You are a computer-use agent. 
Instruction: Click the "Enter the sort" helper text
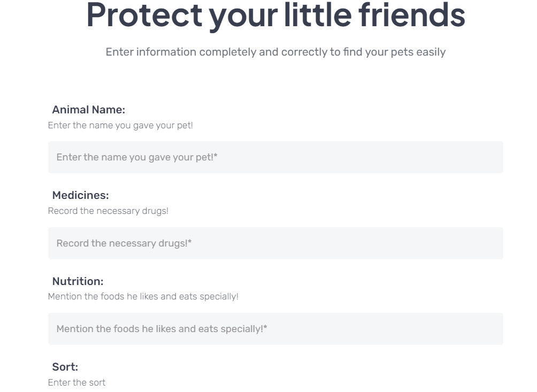76,382
